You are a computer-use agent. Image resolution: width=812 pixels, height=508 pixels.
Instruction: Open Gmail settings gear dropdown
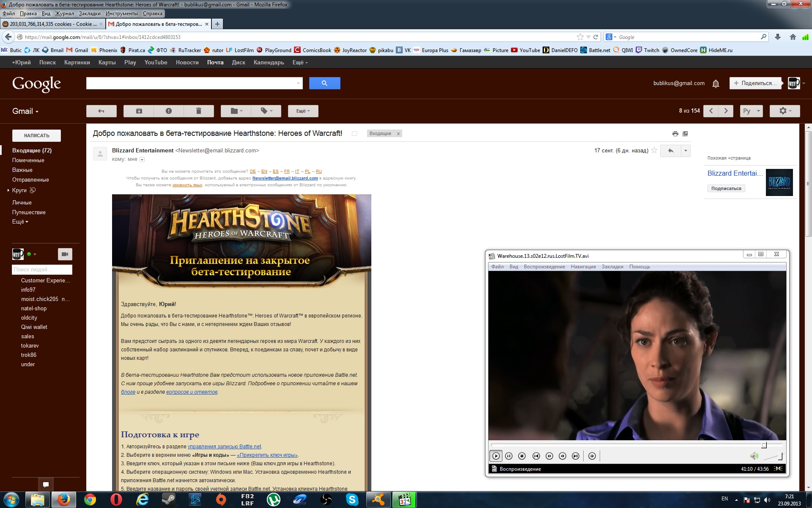point(785,111)
